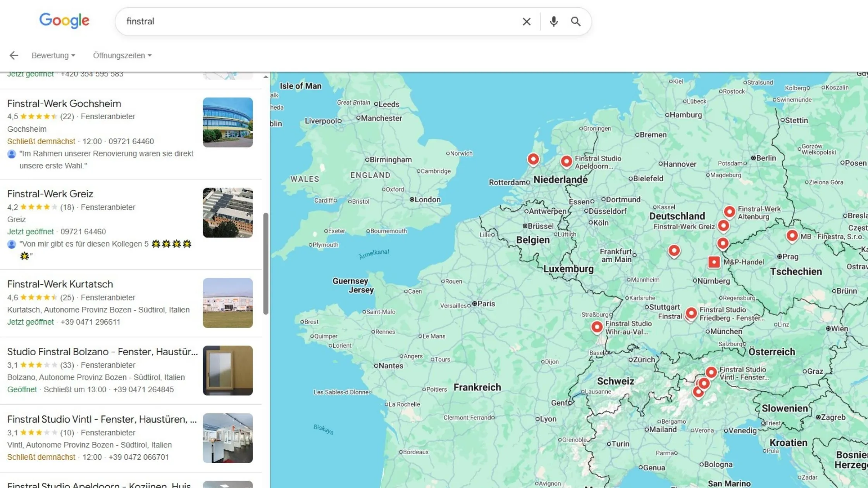
Task: Click the MB - Finestra S.r.o. marker
Action: coord(792,235)
